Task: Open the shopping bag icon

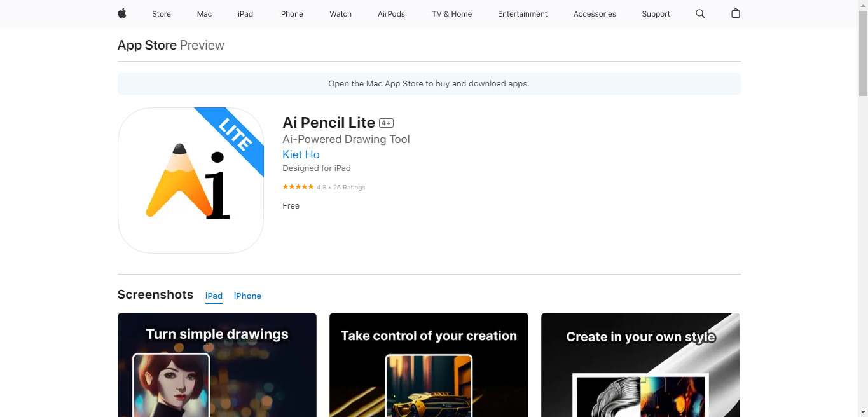Action: coord(736,13)
